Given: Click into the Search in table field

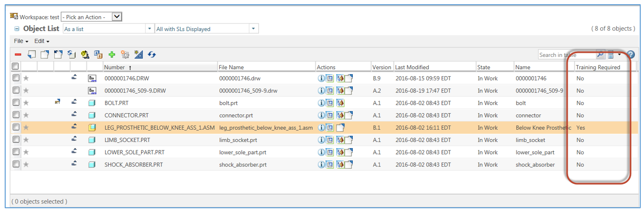Looking at the screenshot, I should click(x=567, y=55).
